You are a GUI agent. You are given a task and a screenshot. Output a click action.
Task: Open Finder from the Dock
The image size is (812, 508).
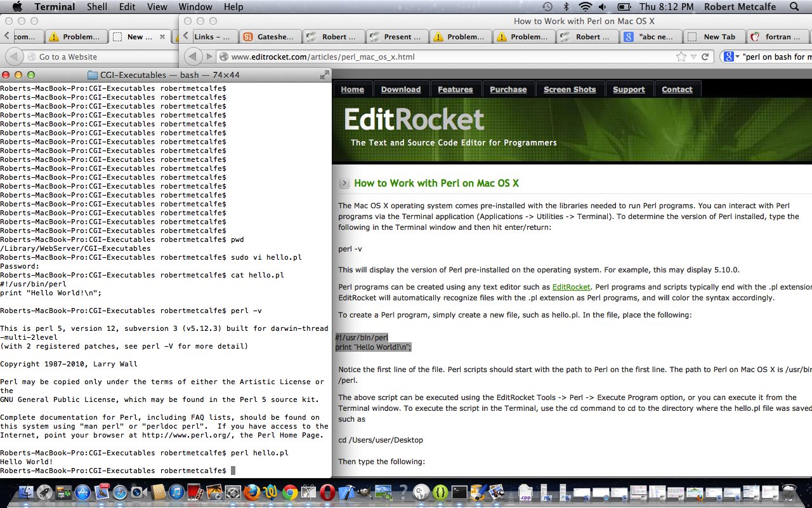25,493
